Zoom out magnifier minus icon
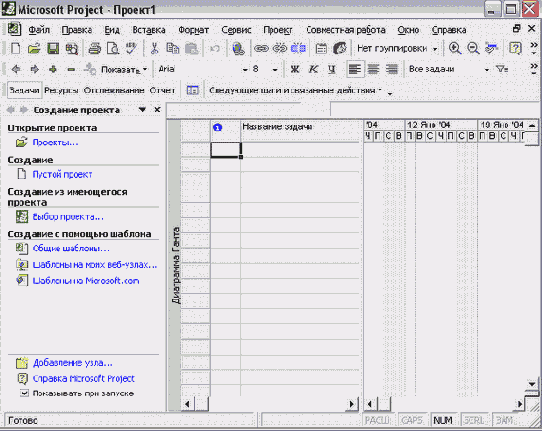 pyautogui.click(x=473, y=48)
